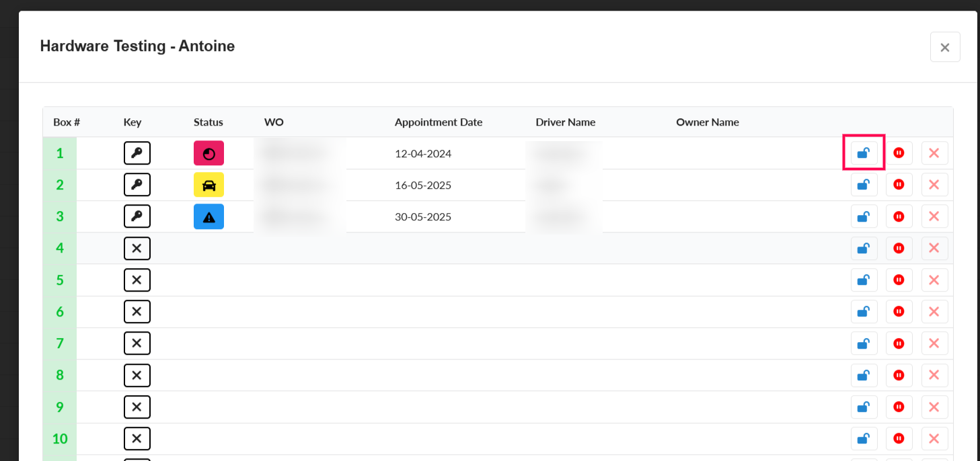This screenshot has width=980, height=461.
Task: Click the key icon for box 3
Action: [x=137, y=216]
